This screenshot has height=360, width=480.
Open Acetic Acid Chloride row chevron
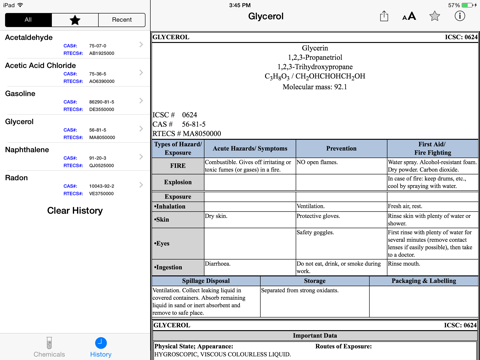click(x=141, y=72)
